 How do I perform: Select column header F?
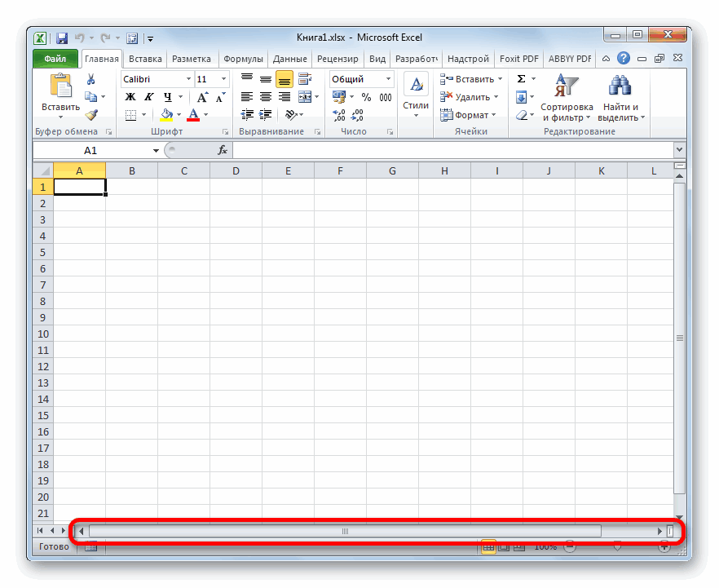[340, 170]
